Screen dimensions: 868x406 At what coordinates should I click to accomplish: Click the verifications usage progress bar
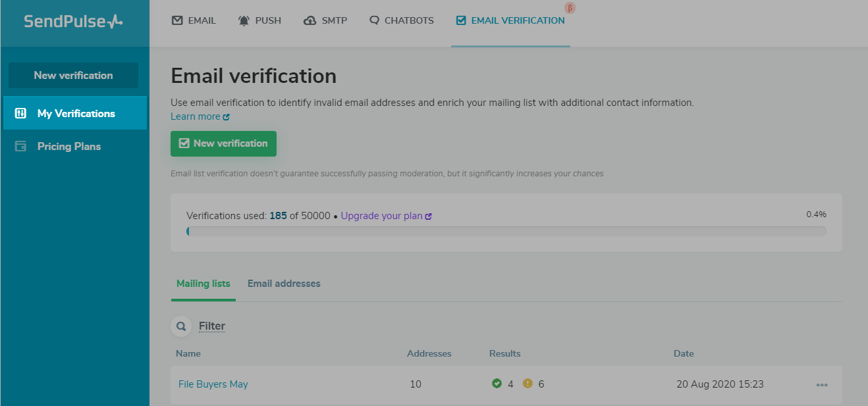click(506, 232)
